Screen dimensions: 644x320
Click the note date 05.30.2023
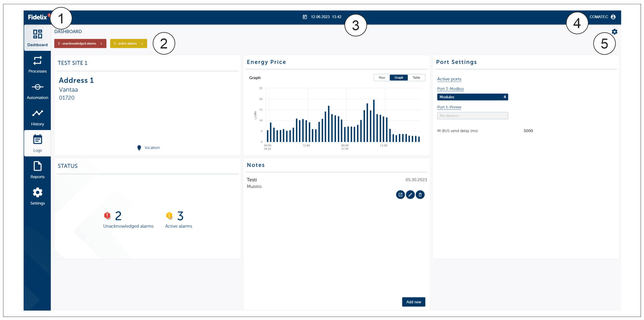click(x=416, y=180)
